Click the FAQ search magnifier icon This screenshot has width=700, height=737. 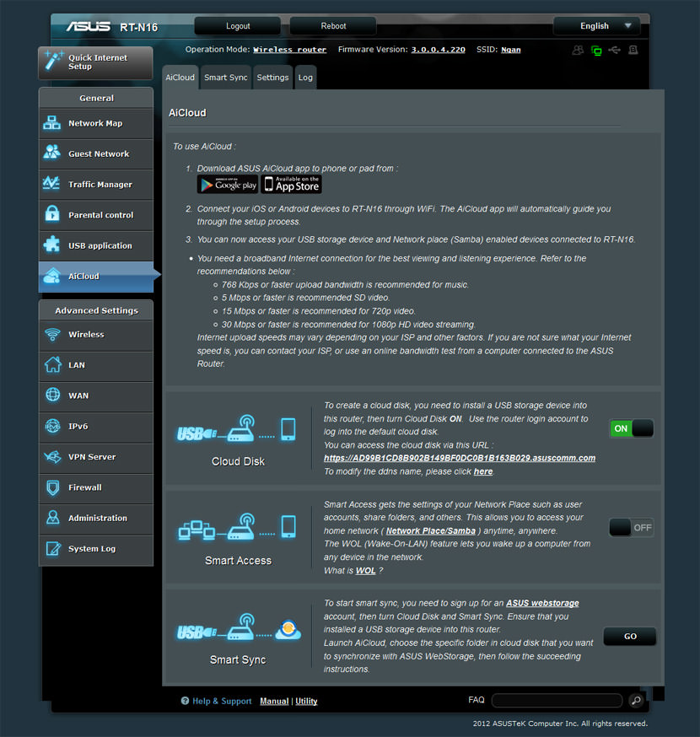[636, 701]
